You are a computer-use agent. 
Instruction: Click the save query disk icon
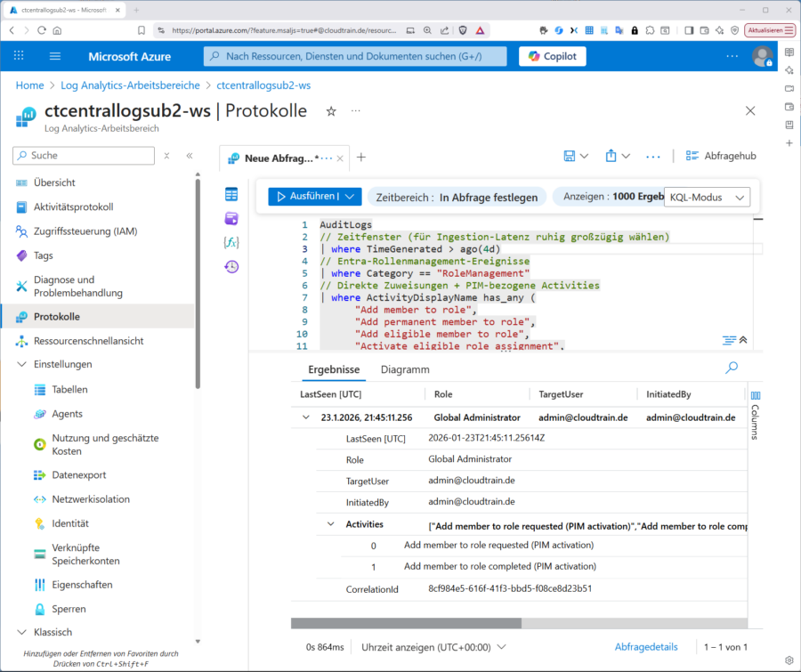tap(570, 156)
